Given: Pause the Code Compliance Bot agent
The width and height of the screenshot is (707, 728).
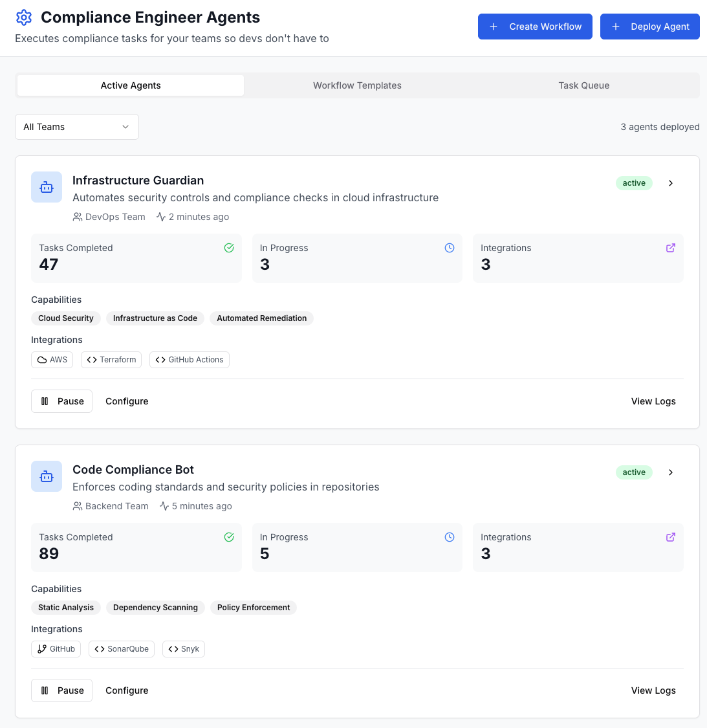Looking at the screenshot, I should [61, 690].
